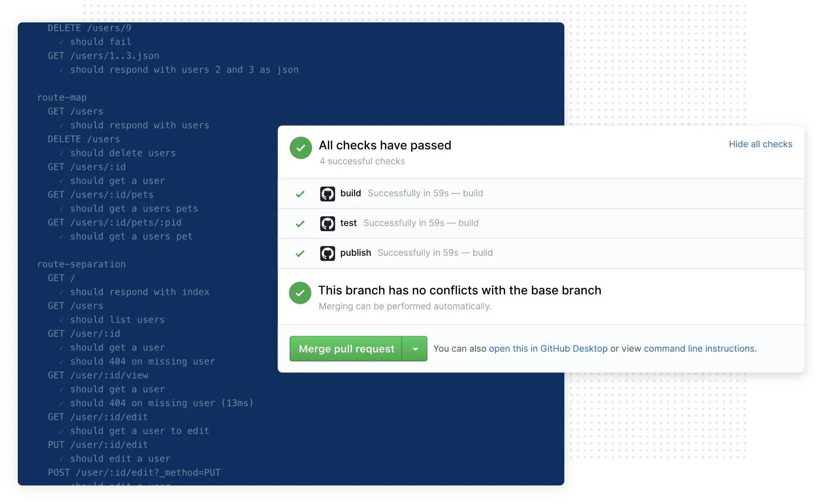833x504 pixels.
Task: Click the green checkmark next to the publish row
Action: coord(300,253)
